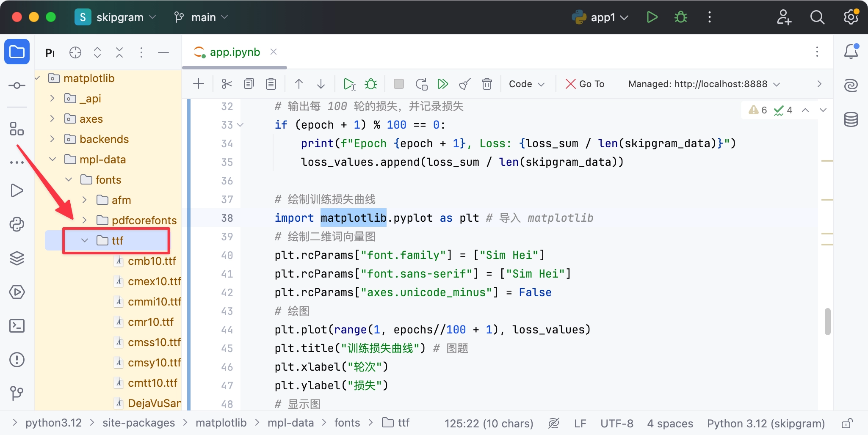Open IDE settings gear icon
868x435 pixels.
point(851,17)
